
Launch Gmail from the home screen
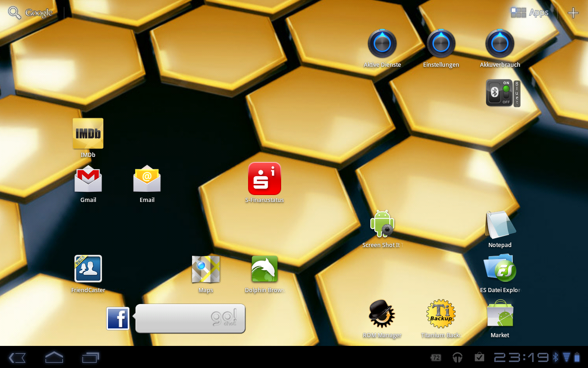coord(88,179)
